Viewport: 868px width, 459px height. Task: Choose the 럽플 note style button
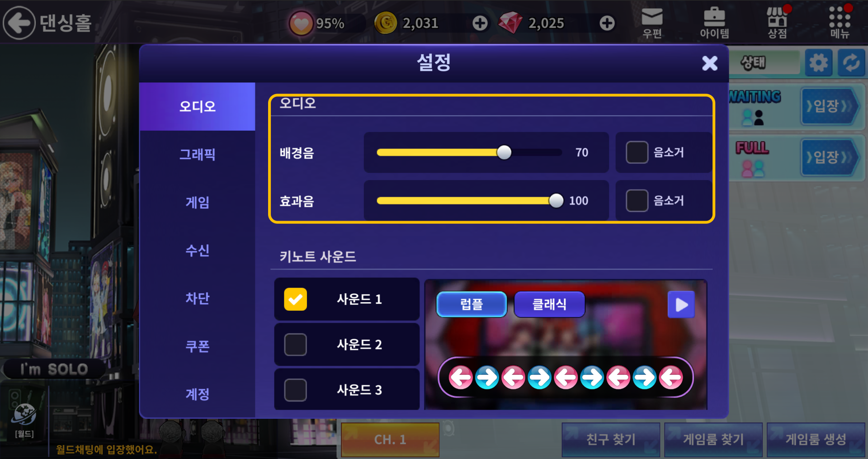click(x=472, y=304)
